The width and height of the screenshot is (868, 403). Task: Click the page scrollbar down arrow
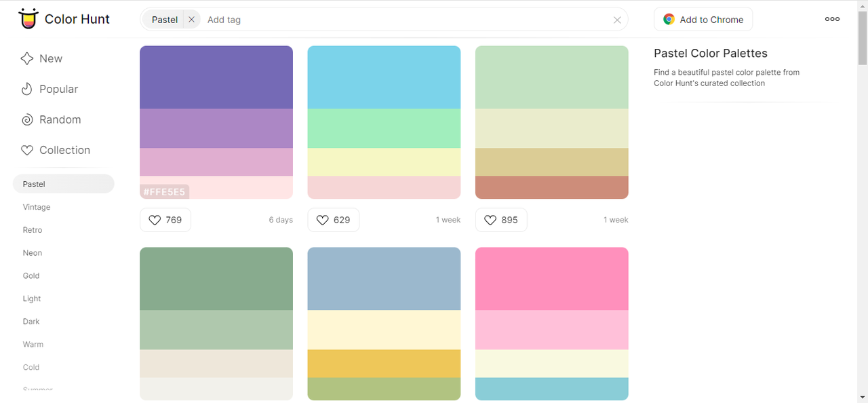pyautogui.click(x=863, y=397)
